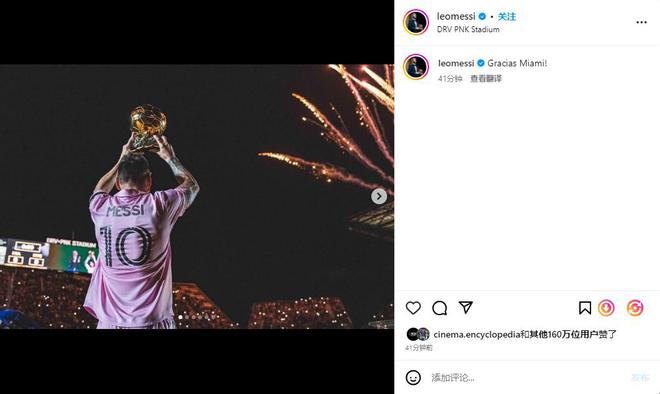Click the orange download extension icon
This screenshot has height=394, width=660.
pyautogui.click(x=606, y=308)
